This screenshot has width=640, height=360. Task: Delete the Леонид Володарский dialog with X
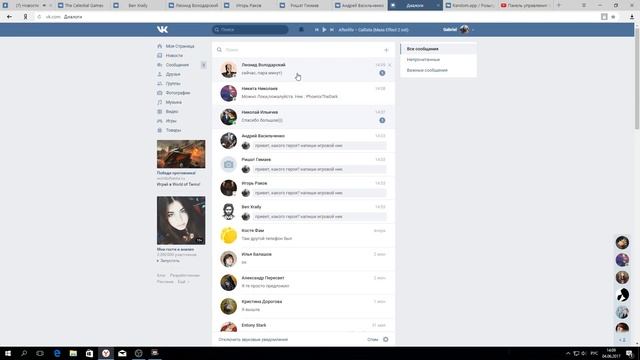pos(389,65)
